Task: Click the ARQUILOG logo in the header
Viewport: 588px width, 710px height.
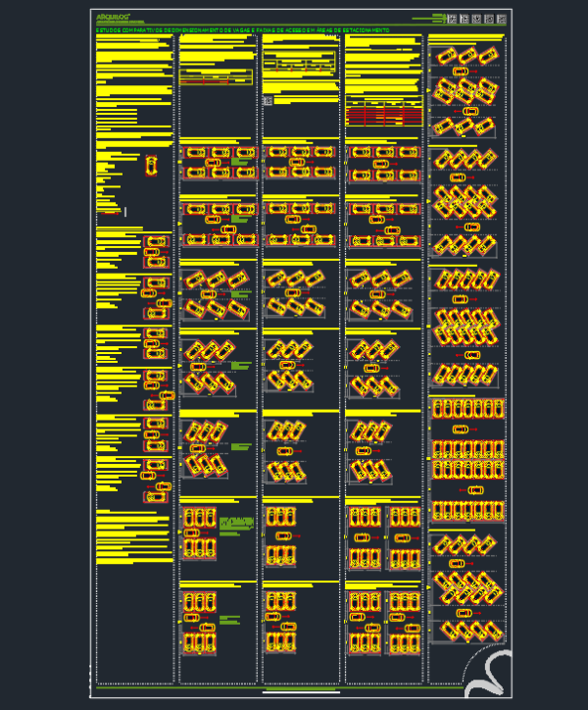Action: [120, 18]
